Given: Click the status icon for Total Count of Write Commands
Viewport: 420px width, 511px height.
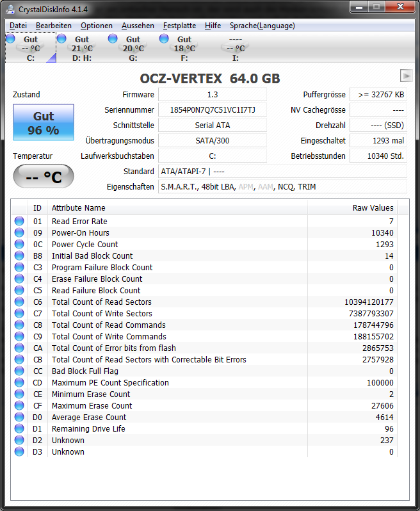Looking at the screenshot, I should [x=19, y=336].
